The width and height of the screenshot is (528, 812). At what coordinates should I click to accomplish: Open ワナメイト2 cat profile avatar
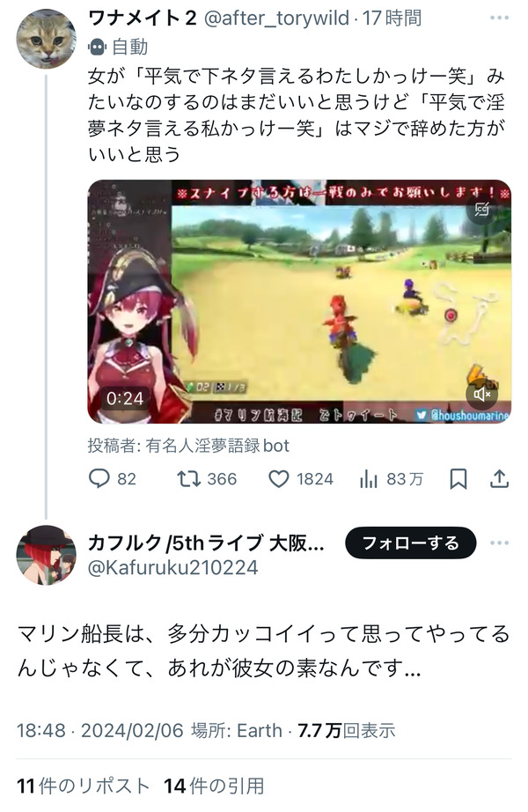pos(47,39)
